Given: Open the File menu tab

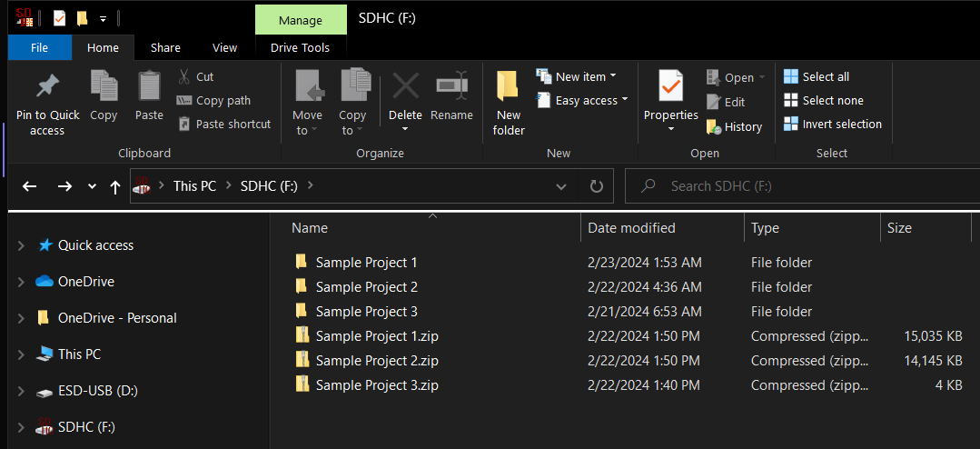Looking at the screenshot, I should pyautogui.click(x=40, y=47).
